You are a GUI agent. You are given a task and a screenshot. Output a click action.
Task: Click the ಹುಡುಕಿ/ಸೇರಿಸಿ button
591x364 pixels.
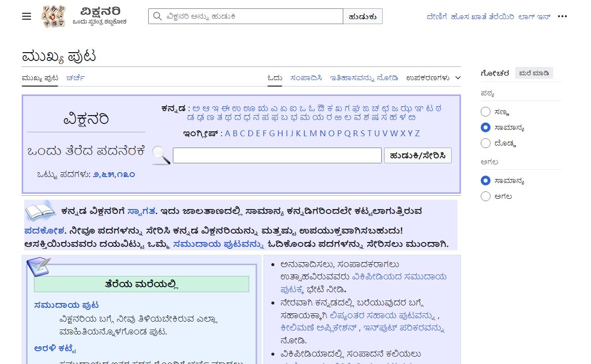pos(418,155)
